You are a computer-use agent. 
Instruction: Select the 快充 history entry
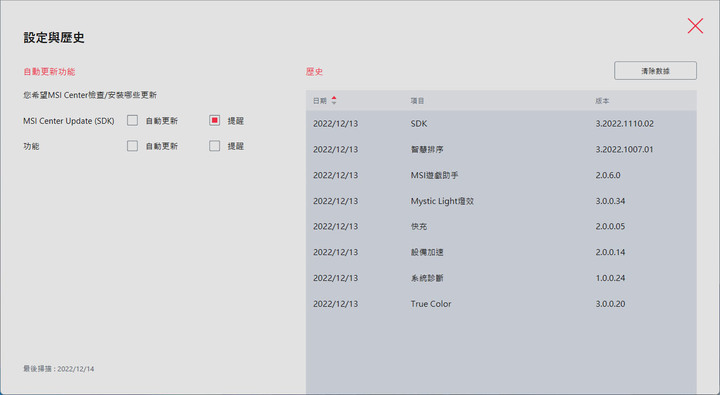pyautogui.click(x=501, y=226)
